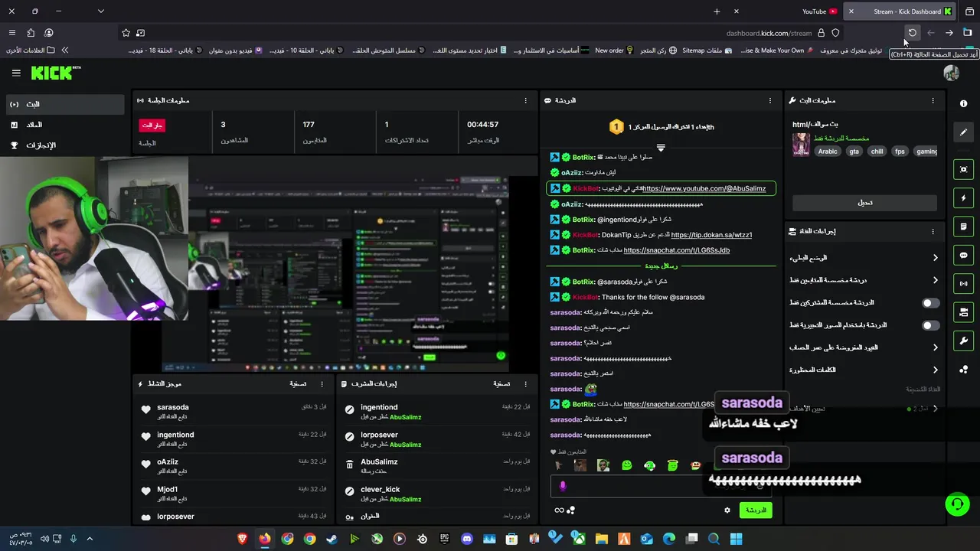
Task: Click the green smiley emote in chat
Action: (x=627, y=465)
